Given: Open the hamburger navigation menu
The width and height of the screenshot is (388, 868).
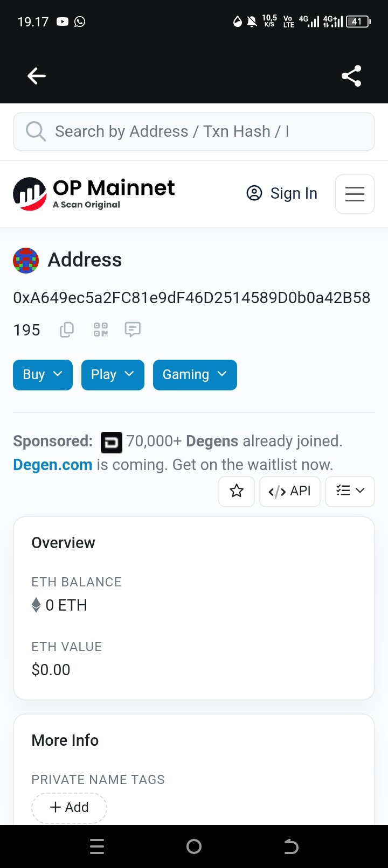Looking at the screenshot, I should coord(355,194).
